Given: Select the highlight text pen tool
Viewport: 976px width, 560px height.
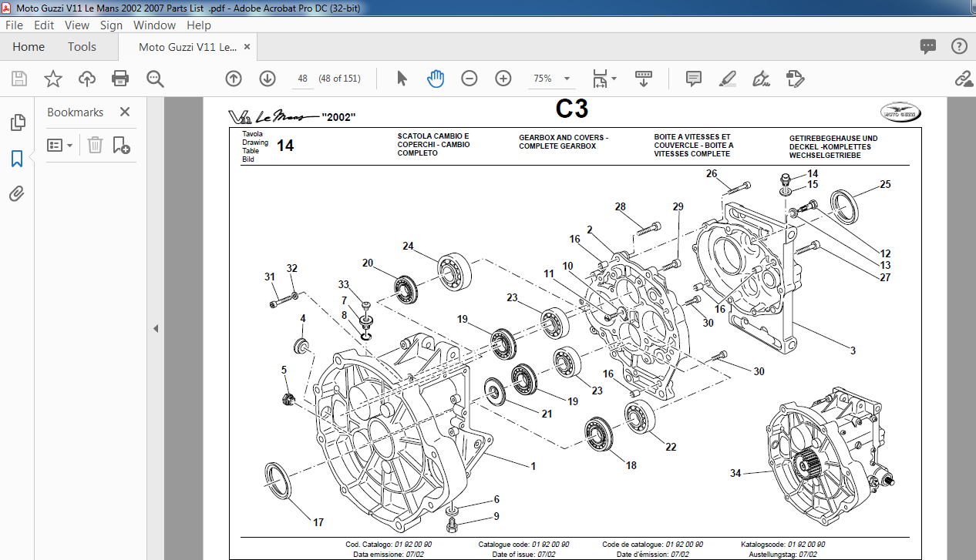Looking at the screenshot, I should click(727, 79).
